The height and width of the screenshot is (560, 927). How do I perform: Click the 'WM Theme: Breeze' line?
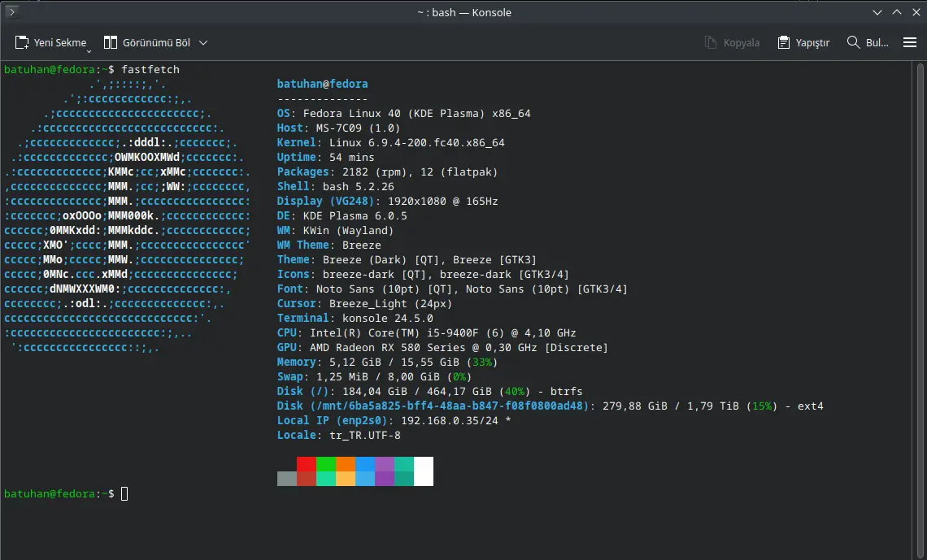(x=329, y=245)
